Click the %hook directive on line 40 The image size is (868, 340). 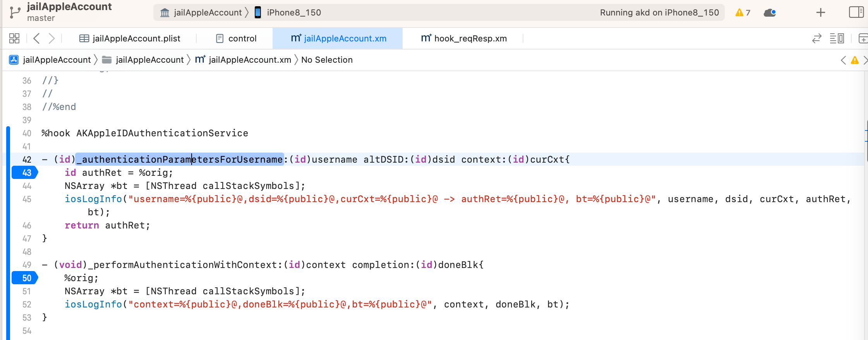pos(56,133)
